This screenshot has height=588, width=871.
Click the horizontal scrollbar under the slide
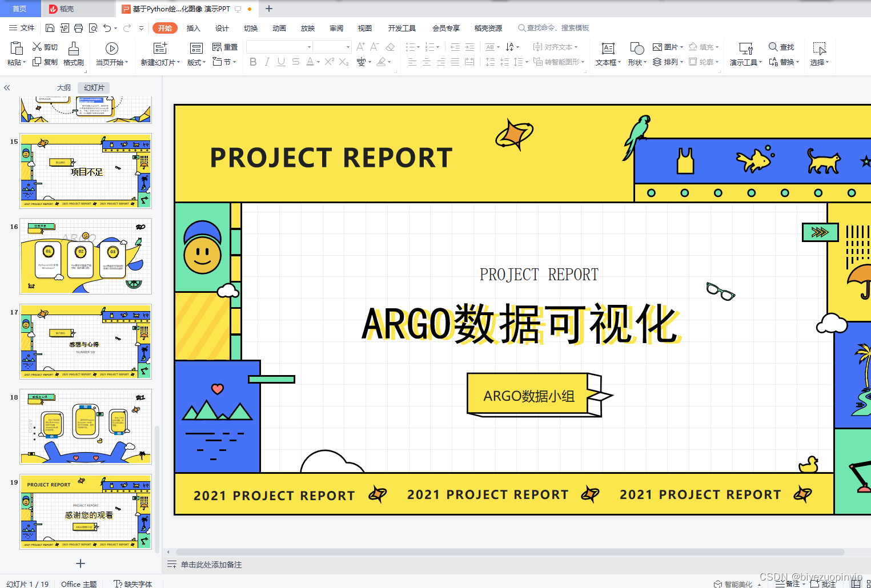click(x=510, y=552)
